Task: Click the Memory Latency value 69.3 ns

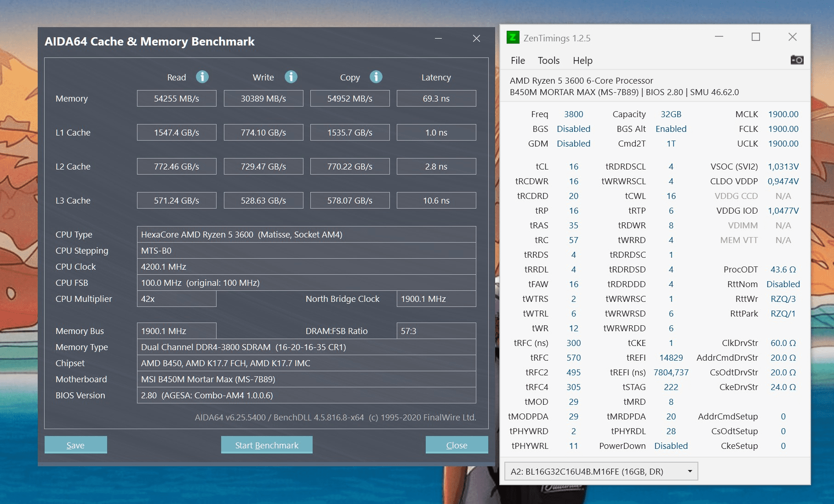Action: pyautogui.click(x=436, y=98)
